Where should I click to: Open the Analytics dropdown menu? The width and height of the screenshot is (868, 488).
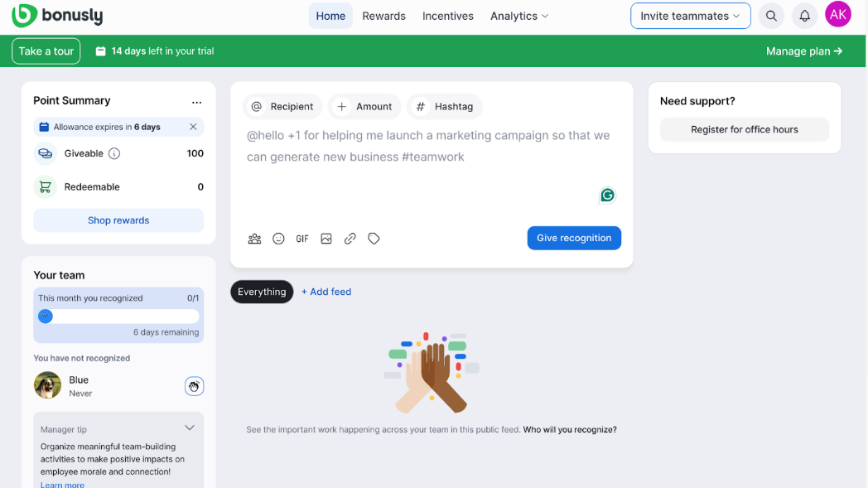click(519, 16)
